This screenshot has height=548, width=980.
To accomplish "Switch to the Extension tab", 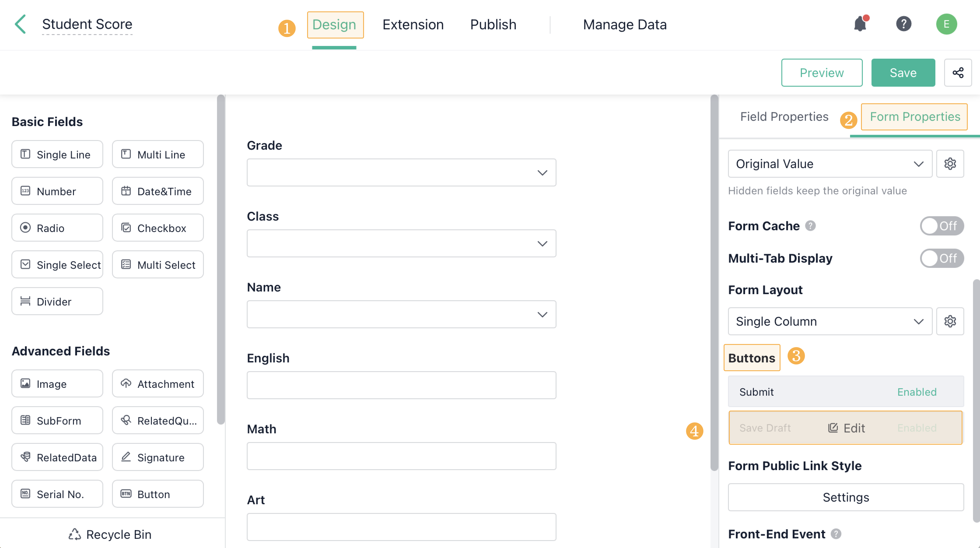I will pyautogui.click(x=413, y=25).
